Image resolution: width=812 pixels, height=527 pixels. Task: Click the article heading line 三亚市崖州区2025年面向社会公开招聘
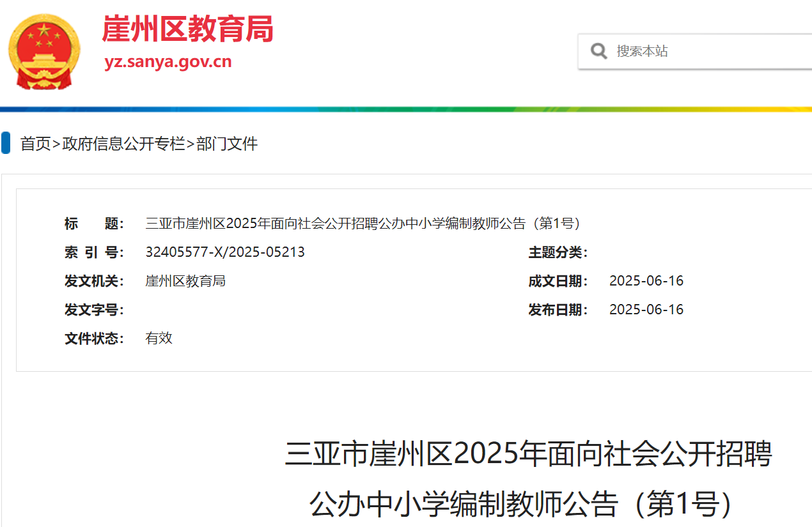528,454
